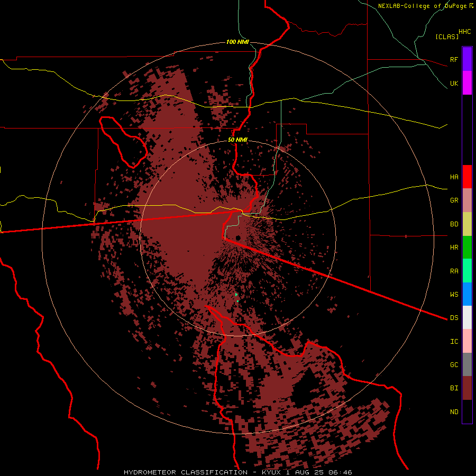
Task: Click the "[CLAS]" legend heading
Action: coord(447,37)
